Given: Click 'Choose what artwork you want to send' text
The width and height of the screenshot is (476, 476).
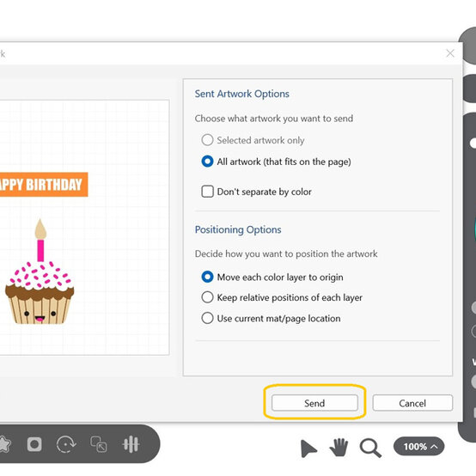Looking at the screenshot, I should point(274,119).
